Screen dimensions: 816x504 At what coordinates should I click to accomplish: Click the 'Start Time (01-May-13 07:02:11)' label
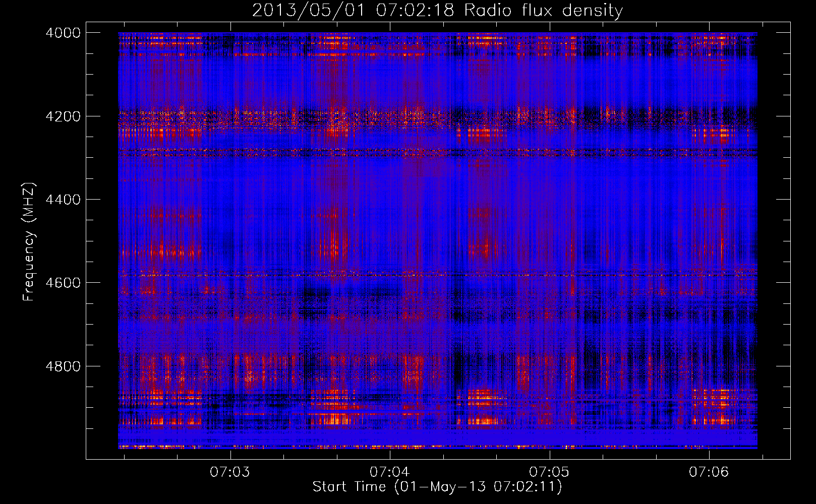click(437, 487)
